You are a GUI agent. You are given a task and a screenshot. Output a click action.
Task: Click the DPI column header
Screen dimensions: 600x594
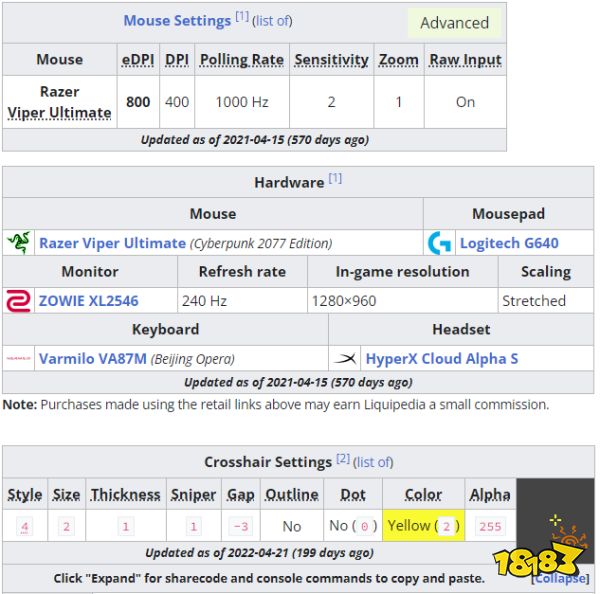coord(177,60)
